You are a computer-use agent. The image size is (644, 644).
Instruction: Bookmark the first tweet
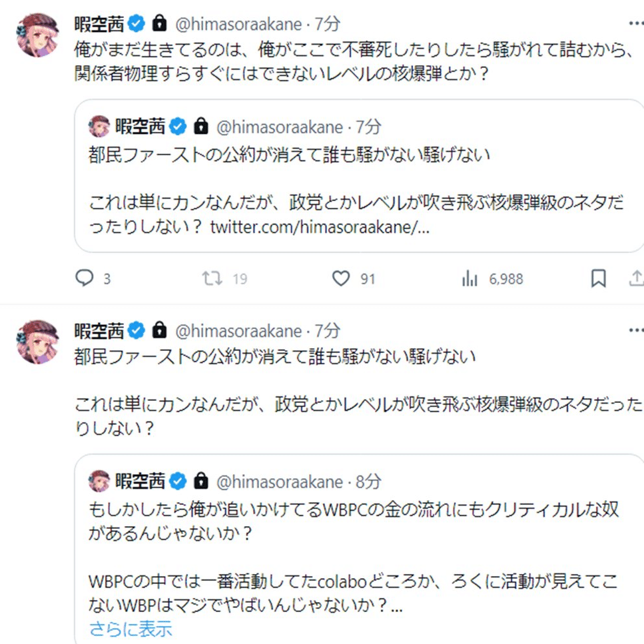599,279
